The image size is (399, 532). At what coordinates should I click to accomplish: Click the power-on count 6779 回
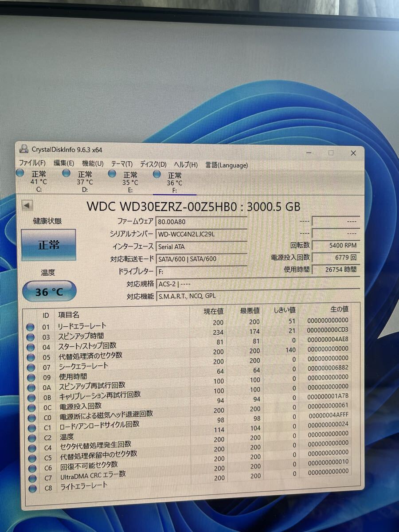(x=336, y=257)
